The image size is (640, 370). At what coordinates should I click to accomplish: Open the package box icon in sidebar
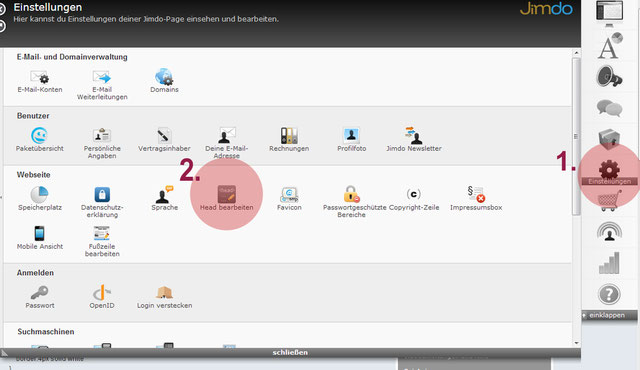(609, 139)
